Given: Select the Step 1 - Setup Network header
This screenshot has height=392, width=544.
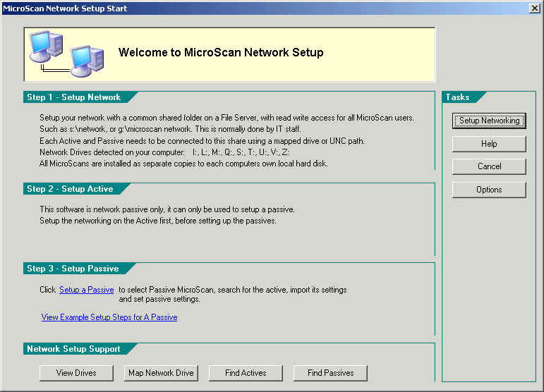Looking at the screenshot, I should 73,97.
